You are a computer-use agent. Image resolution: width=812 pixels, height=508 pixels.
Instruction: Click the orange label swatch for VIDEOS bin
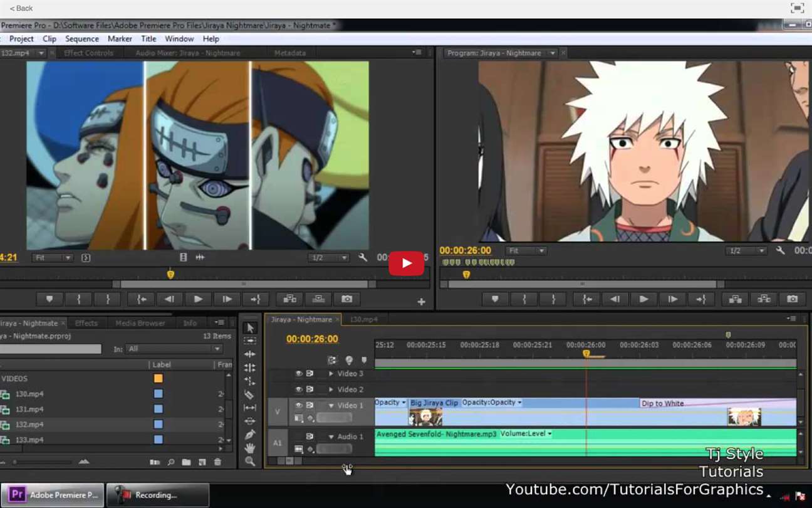coord(159,379)
